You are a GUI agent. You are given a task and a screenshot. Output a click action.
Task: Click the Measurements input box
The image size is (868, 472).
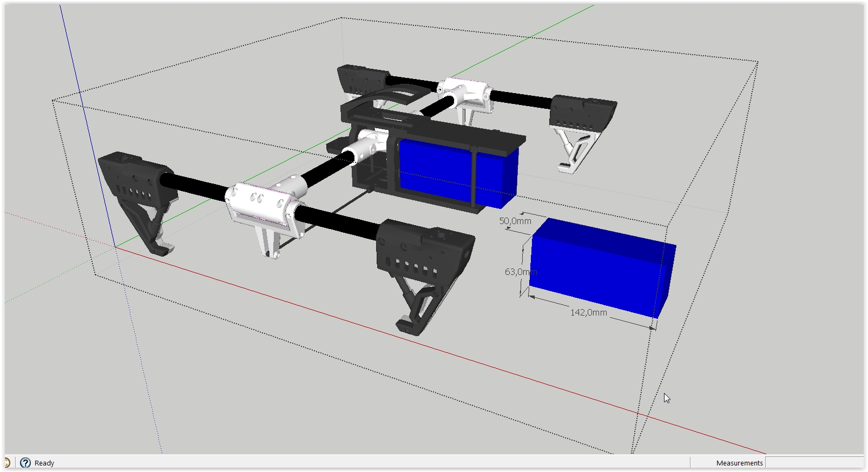click(x=814, y=463)
